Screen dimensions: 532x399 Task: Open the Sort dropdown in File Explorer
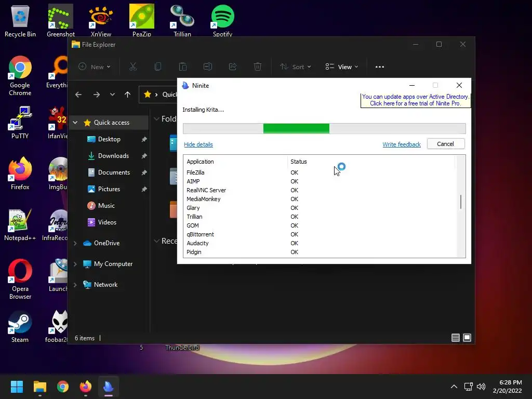pos(296,66)
